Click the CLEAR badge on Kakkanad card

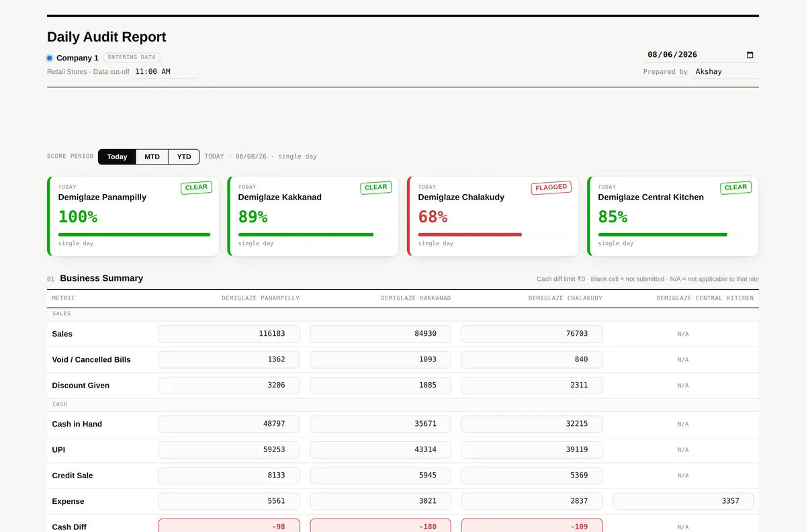tap(376, 187)
